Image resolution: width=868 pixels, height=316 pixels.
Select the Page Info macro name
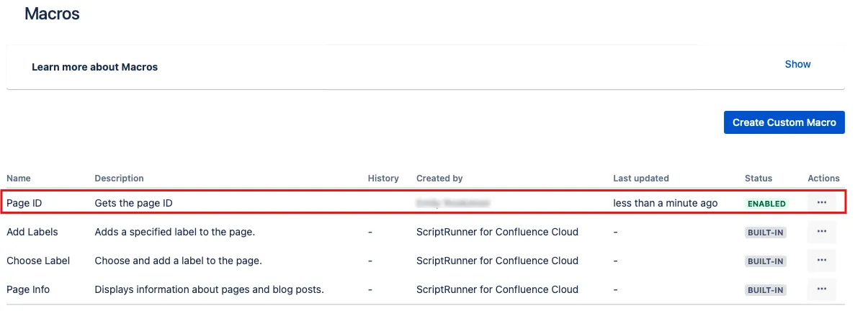28,289
